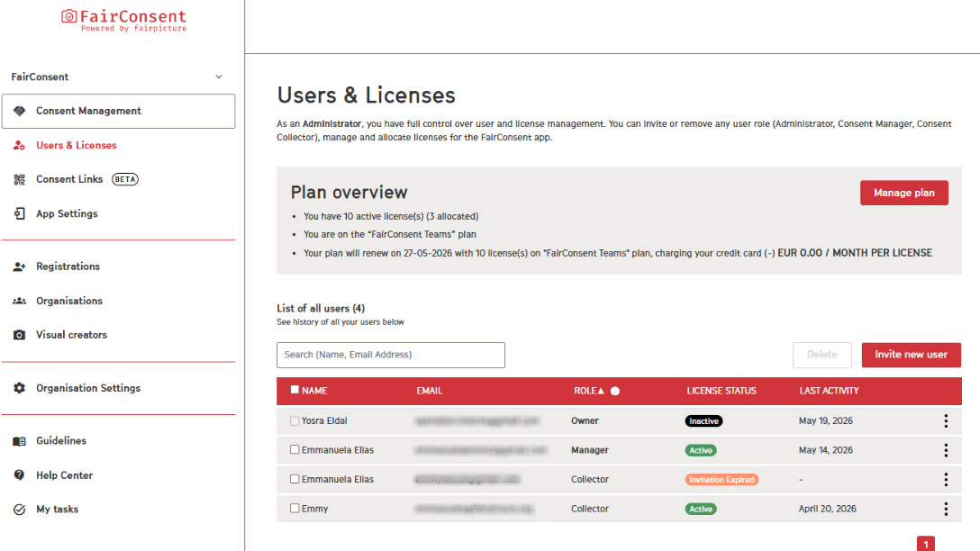980x551 pixels.
Task: Click the BETA badge next to Consent Links
Action: 125,179
